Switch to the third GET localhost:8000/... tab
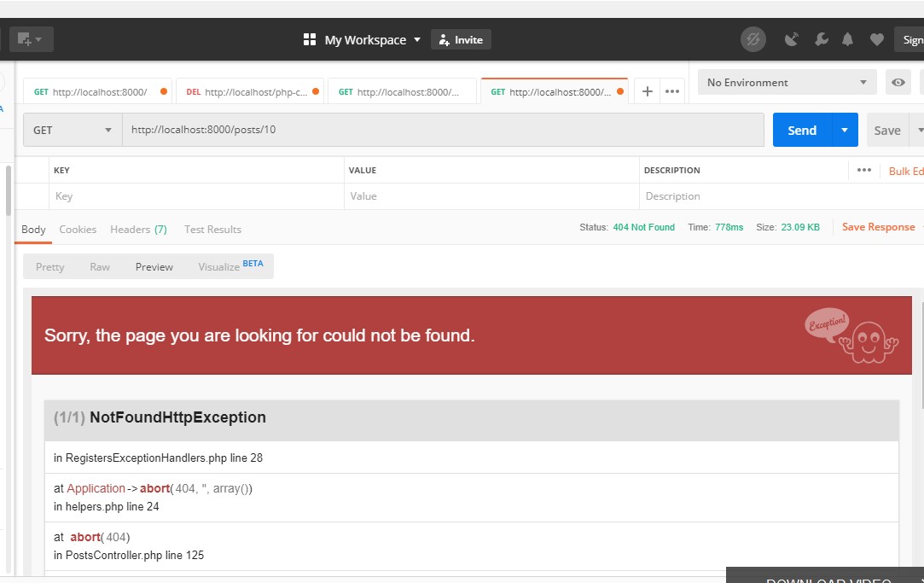The width and height of the screenshot is (924, 583). [x=402, y=91]
